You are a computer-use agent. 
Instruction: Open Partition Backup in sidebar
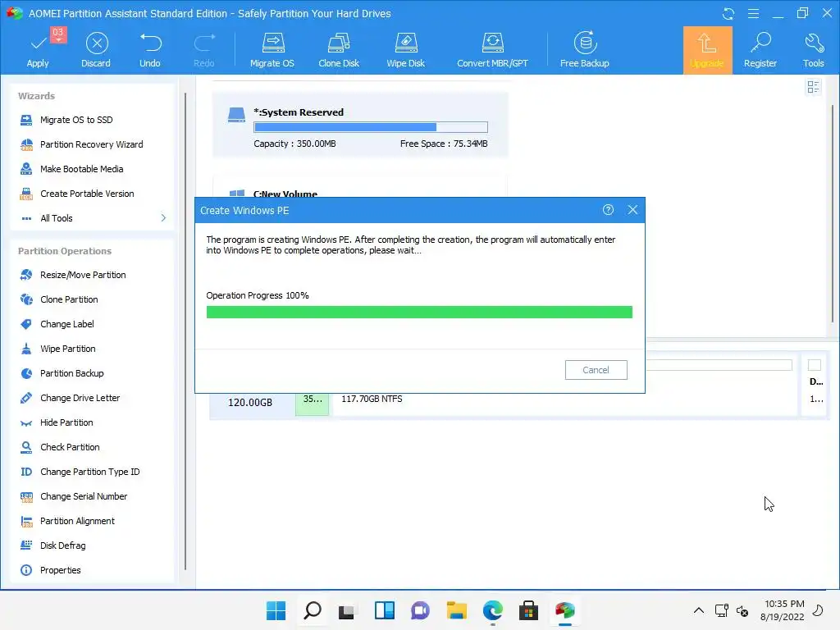72,373
